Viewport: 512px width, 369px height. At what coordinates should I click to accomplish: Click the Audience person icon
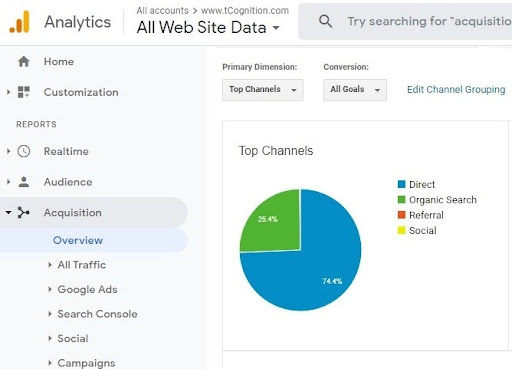click(24, 182)
